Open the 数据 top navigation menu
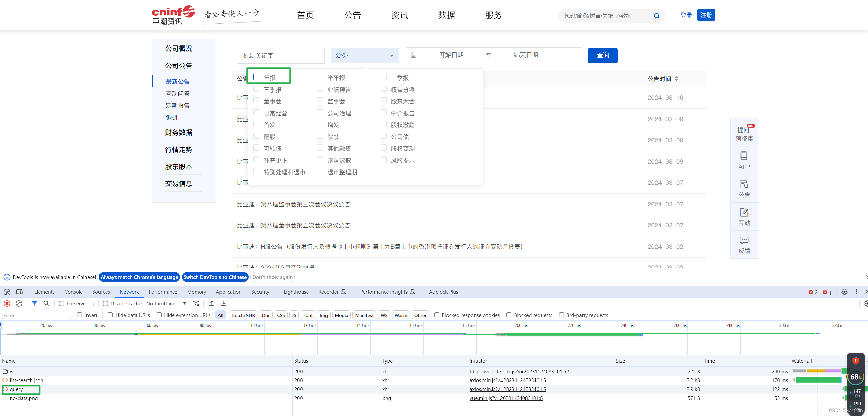This screenshot has height=416, width=868. (447, 15)
